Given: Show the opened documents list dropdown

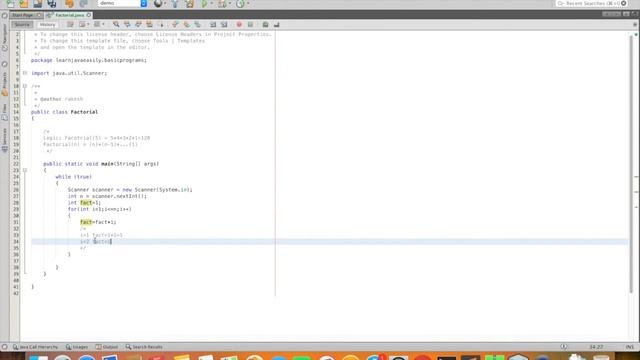Looking at the screenshot, I should (626, 14).
